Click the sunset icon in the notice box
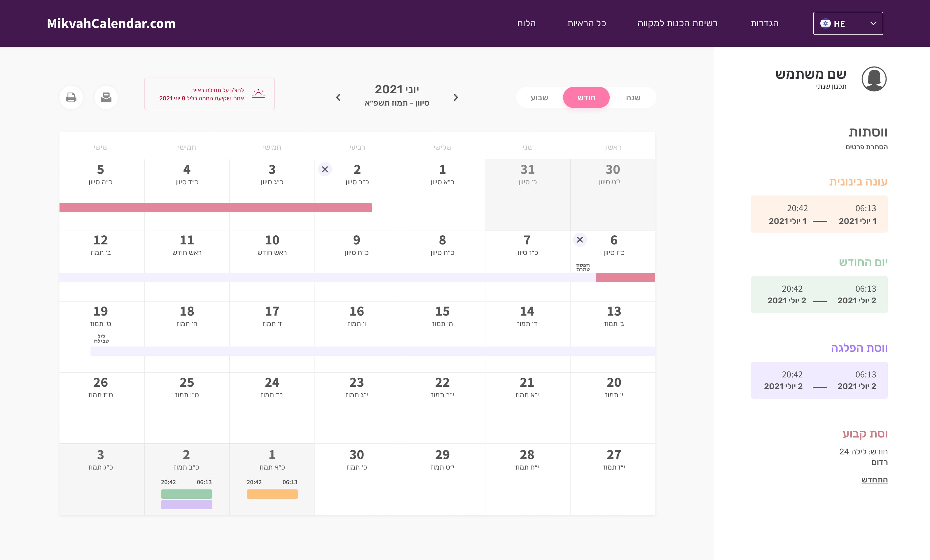930x560 pixels. (x=258, y=94)
